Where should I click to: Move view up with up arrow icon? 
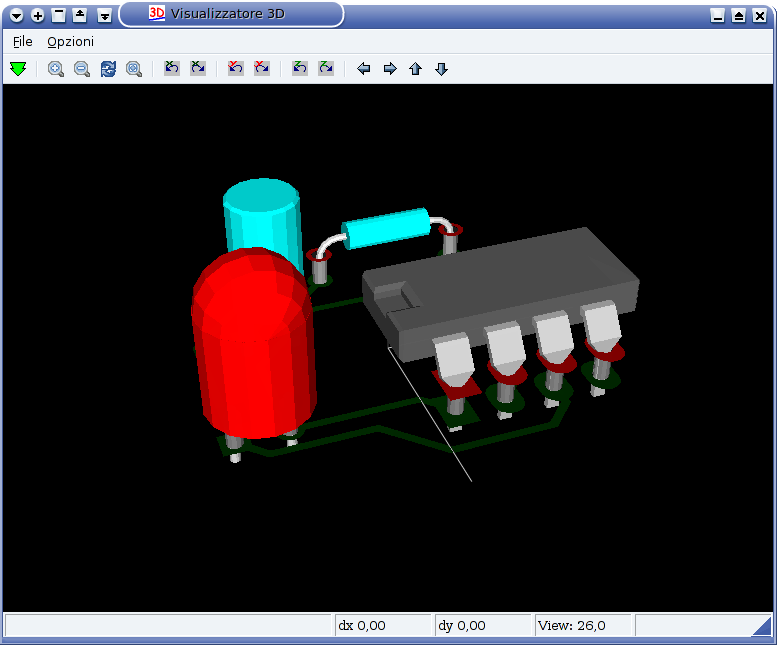tap(415, 69)
